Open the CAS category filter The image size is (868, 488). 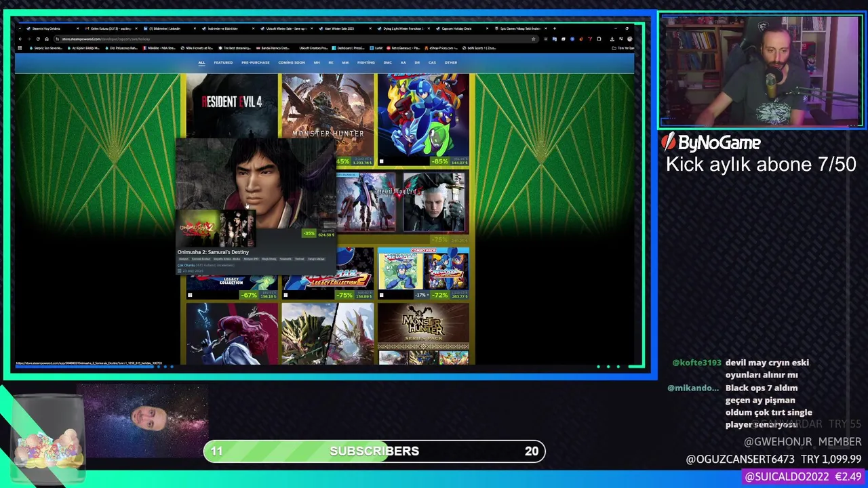432,62
